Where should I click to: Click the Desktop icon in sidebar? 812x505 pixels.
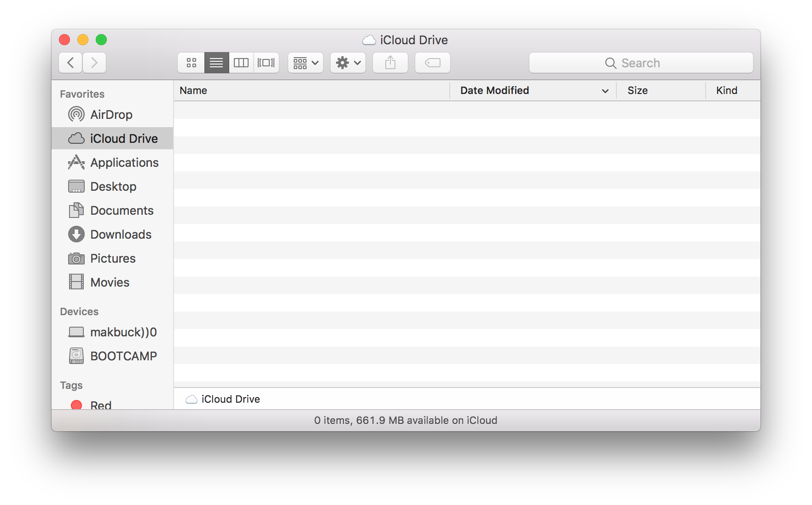(76, 186)
